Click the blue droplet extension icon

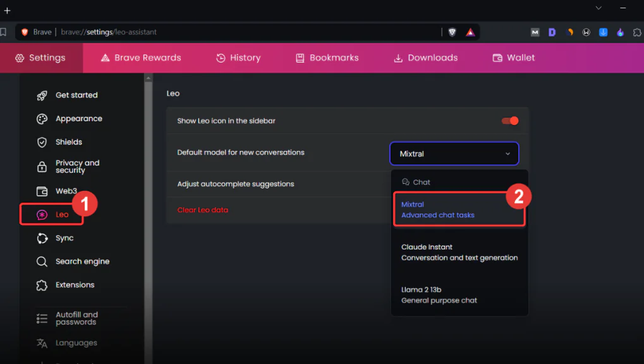point(620,32)
